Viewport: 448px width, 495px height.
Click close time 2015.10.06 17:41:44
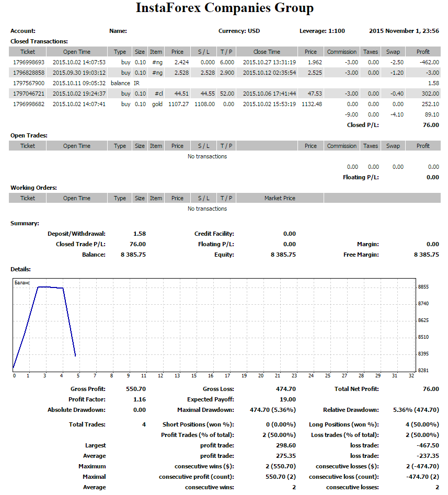point(269,94)
